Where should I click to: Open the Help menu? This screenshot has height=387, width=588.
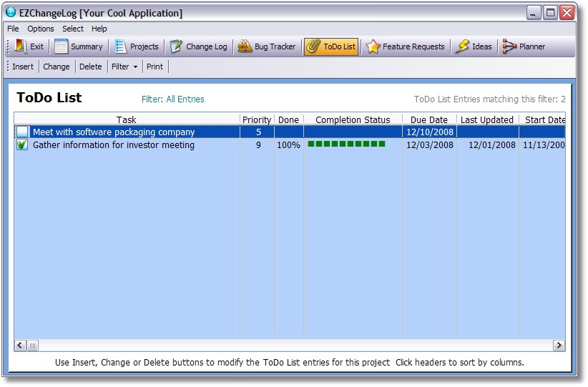[x=99, y=29]
